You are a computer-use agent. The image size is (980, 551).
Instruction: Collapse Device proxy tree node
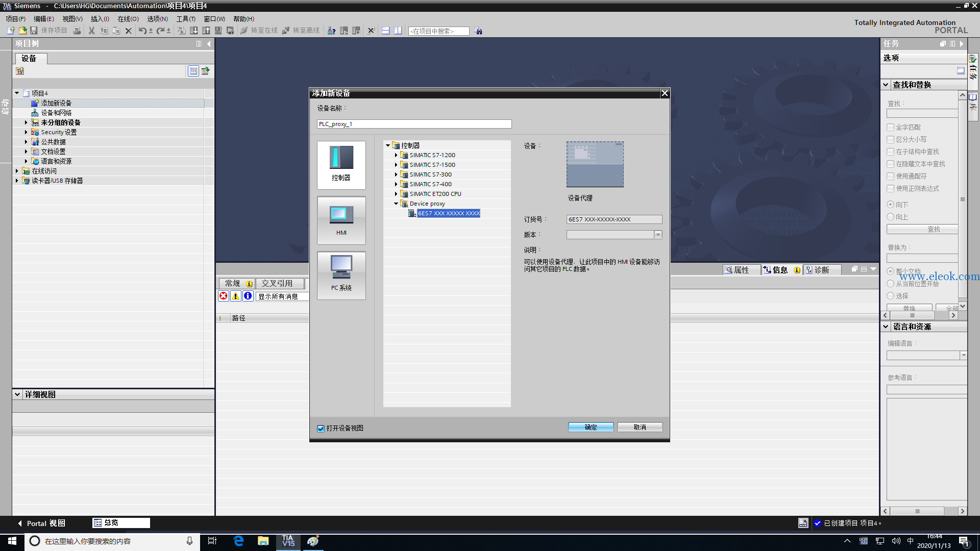396,204
